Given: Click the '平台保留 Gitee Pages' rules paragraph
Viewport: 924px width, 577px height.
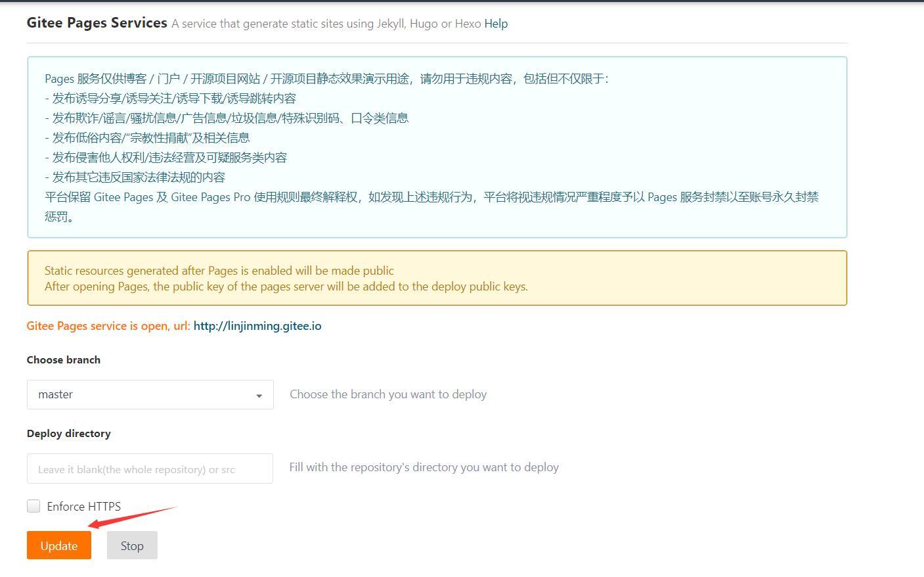Looking at the screenshot, I should pos(431,207).
